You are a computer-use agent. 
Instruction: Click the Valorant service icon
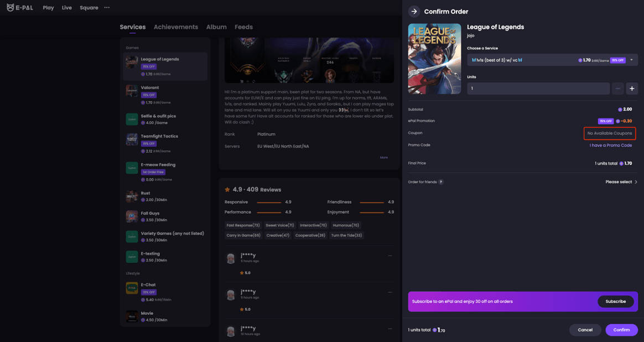pyautogui.click(x=132, y=91)
